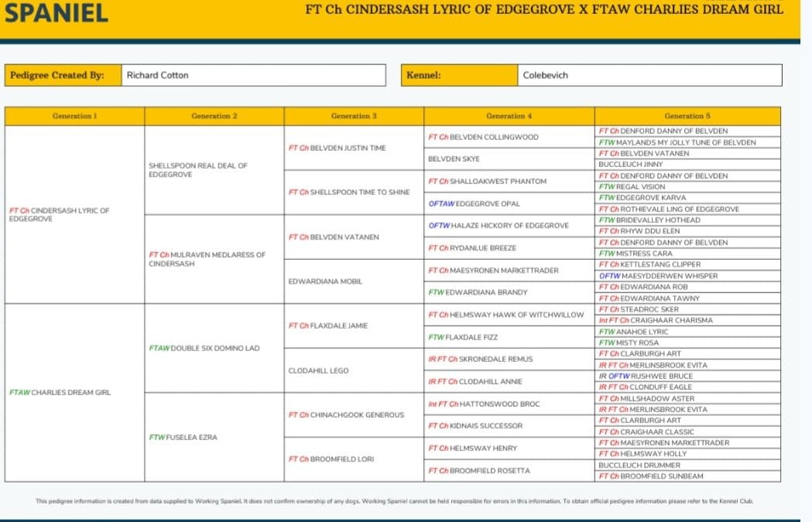Select the Generation 3 column header

(x=354, y=116)
